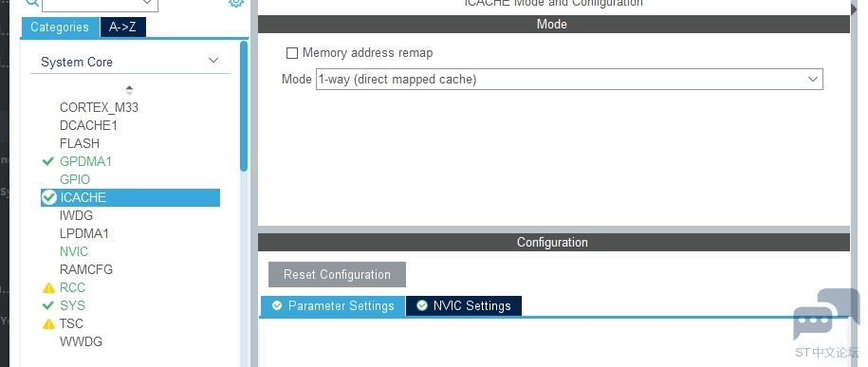Image resolution: width=868 pixels, height=367 pixels.
Task: Open the NVIC Settings tab
Action: tap(464, 305)
